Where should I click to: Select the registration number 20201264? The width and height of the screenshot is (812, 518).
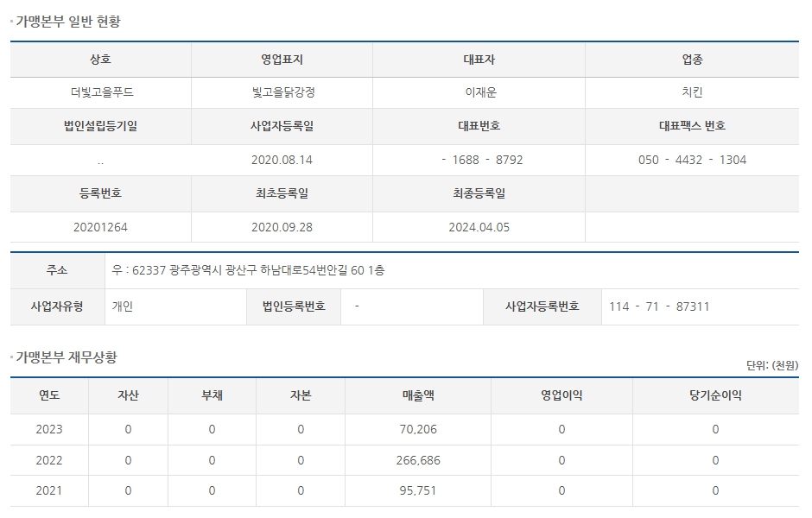pos(100,227)
